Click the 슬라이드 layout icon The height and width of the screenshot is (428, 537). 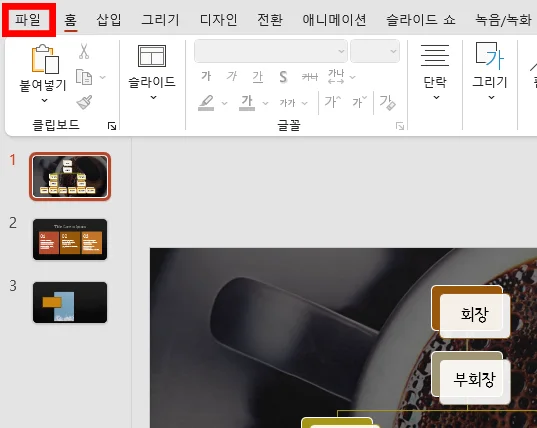tap(152, 56)
